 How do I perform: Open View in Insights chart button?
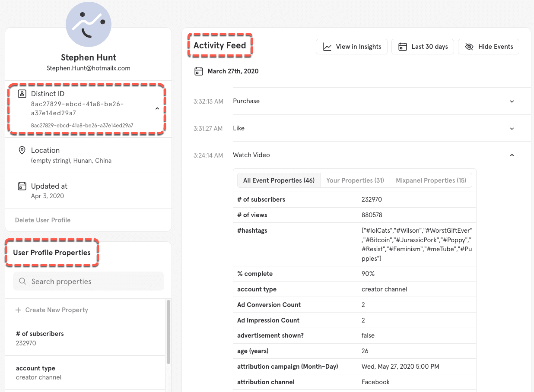point(353,47)
